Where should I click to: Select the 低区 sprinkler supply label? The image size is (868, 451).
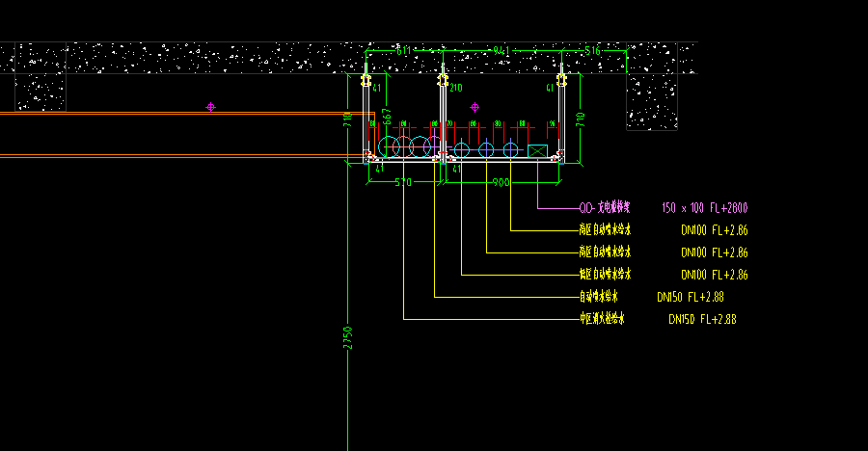(604, 275)
